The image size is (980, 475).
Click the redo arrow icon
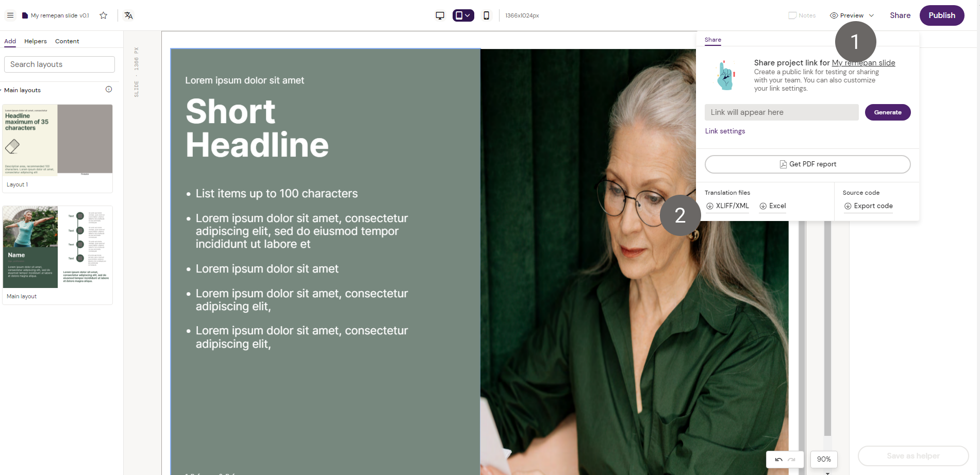pyautogui.click(x=792, y=460)
